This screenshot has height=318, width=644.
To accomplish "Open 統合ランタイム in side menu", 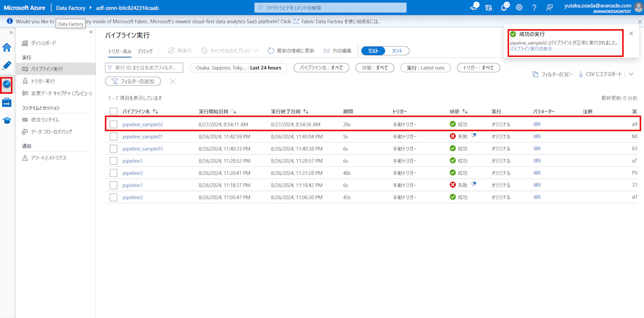I will coord(40,120).
